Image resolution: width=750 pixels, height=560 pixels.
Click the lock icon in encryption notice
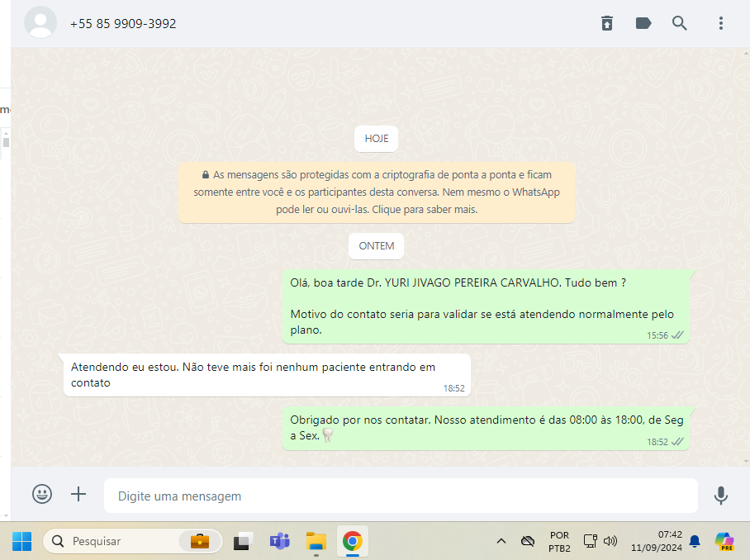(205, 175)
